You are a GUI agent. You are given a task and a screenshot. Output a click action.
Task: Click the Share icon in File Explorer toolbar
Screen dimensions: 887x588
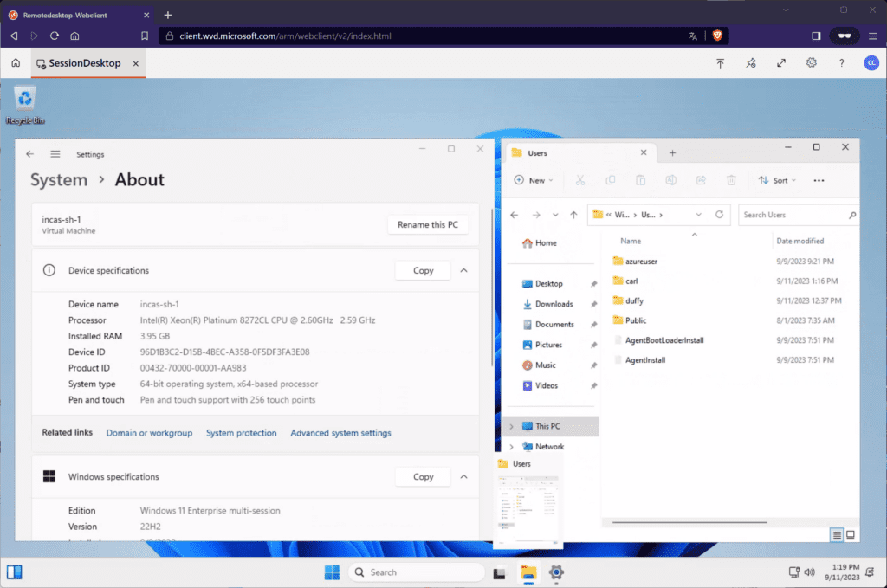[701, 180]
